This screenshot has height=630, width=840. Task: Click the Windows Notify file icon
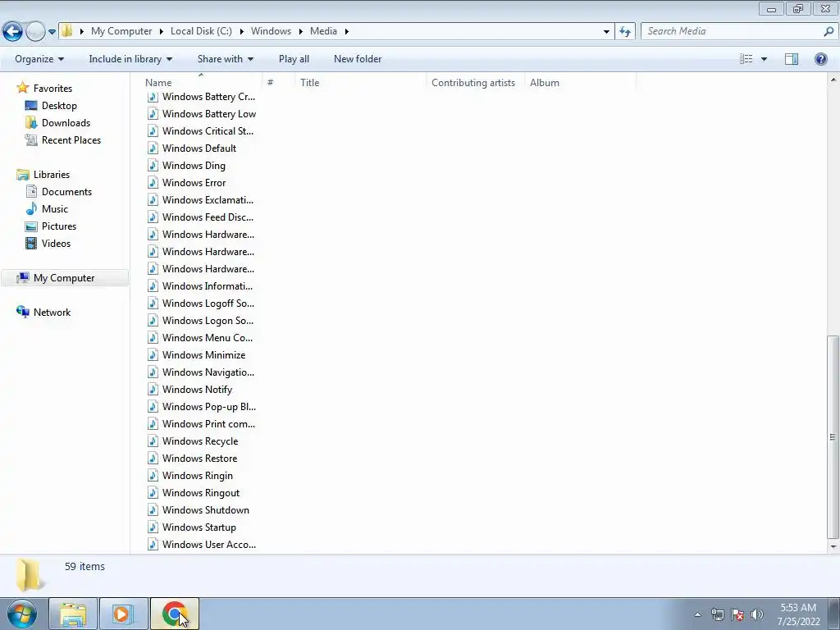(153, 389)
